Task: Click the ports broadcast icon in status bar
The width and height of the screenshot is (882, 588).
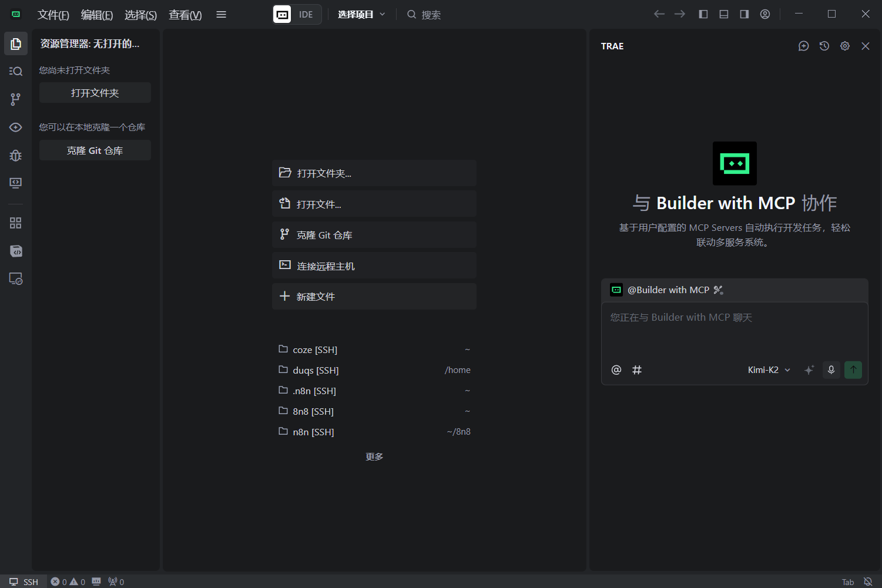Action: click(116, 582)
